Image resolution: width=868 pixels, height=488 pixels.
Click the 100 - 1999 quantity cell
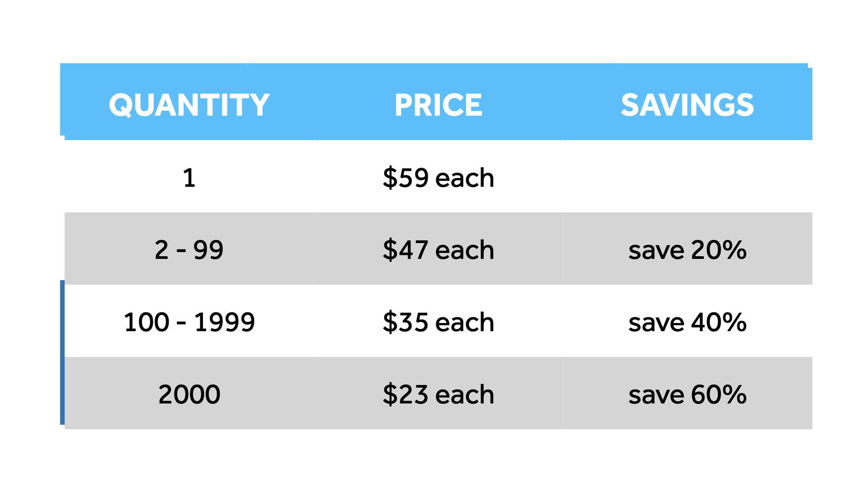[189, 322]
